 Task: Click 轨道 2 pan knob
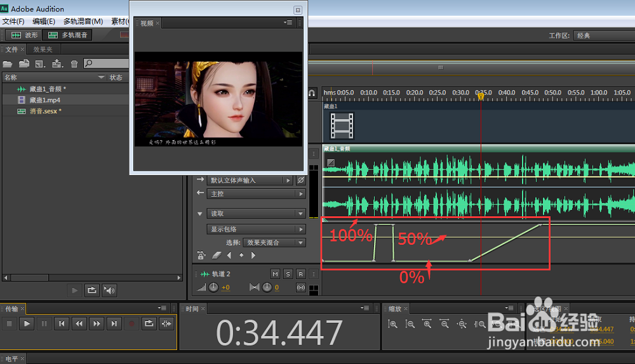pyautogui.click(x=267, y=287)
